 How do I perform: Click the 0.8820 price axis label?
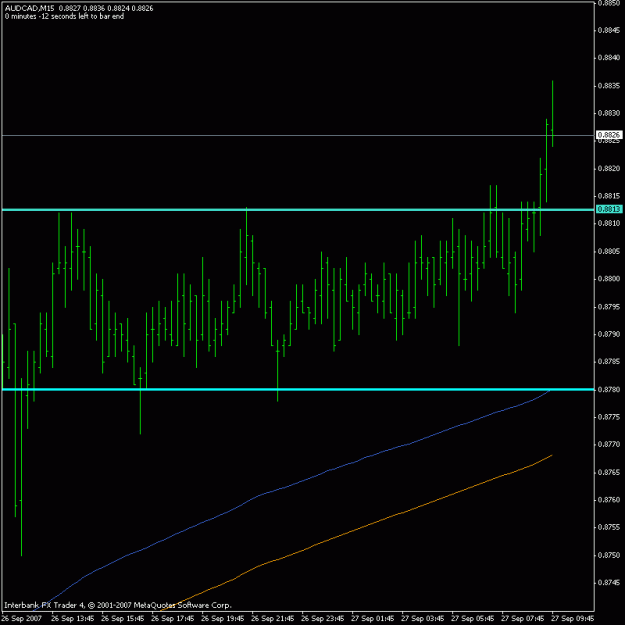pos(609,169)
